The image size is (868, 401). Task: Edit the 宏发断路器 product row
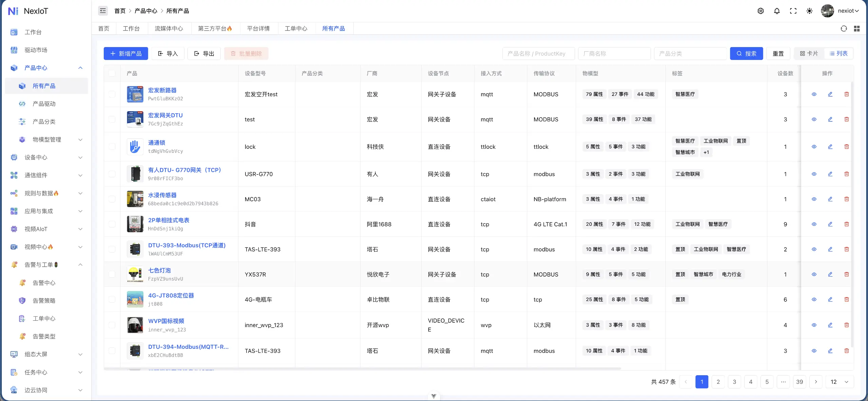click(830, 94)
